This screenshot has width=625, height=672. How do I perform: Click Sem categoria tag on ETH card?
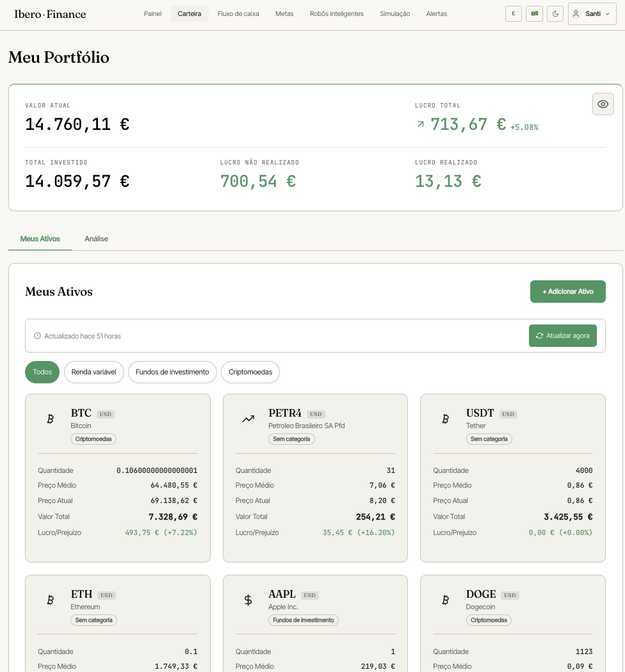(93, 620)
